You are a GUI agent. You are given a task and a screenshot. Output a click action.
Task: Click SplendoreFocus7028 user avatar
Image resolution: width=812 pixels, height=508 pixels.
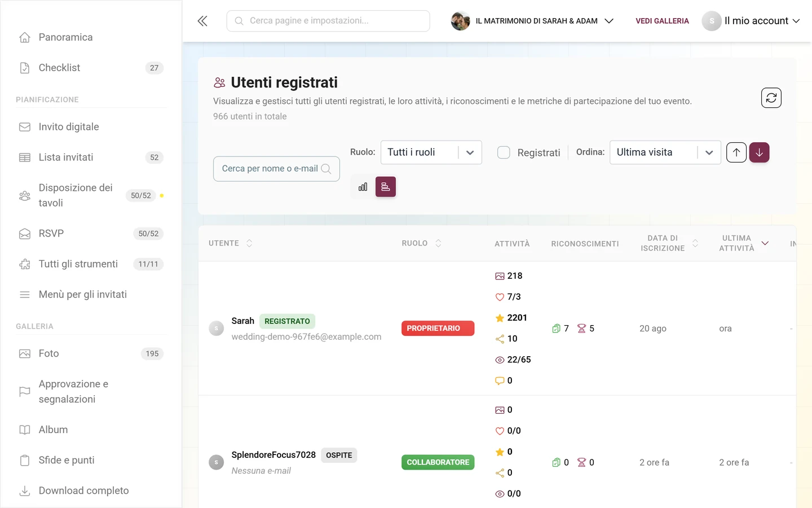(x=217, y=462)
